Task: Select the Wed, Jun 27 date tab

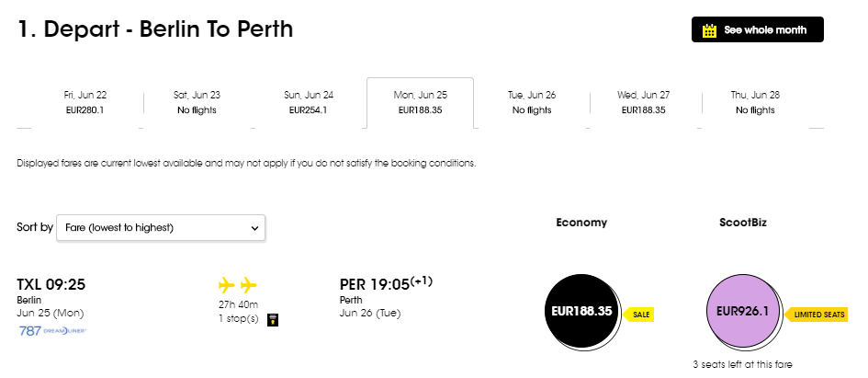Action: (x=643, y=102)
